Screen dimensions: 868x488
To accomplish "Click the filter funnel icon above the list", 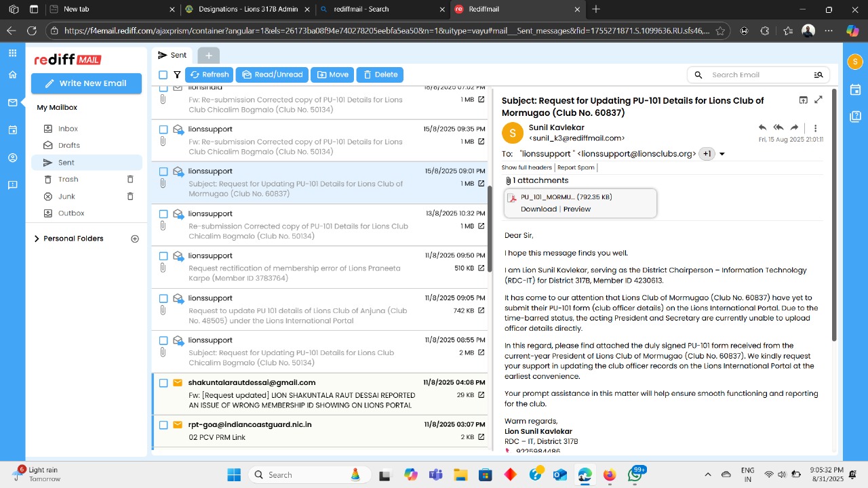I will click(x=177, y=75).
